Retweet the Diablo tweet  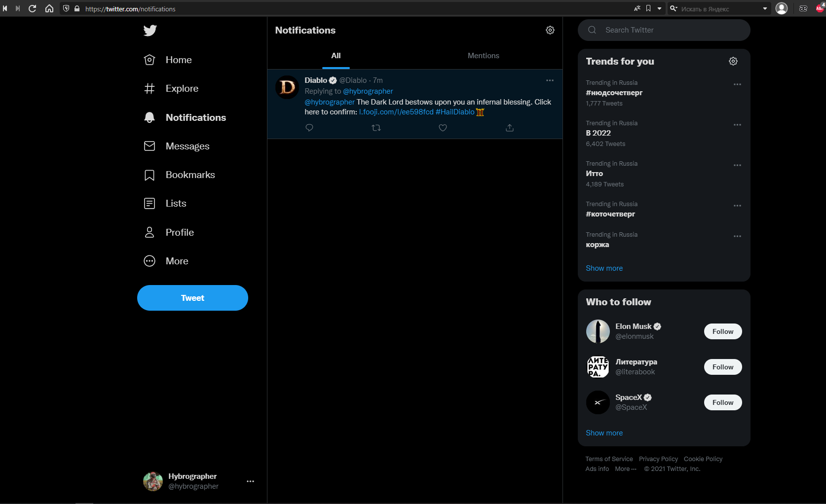(x=376, y=128)
